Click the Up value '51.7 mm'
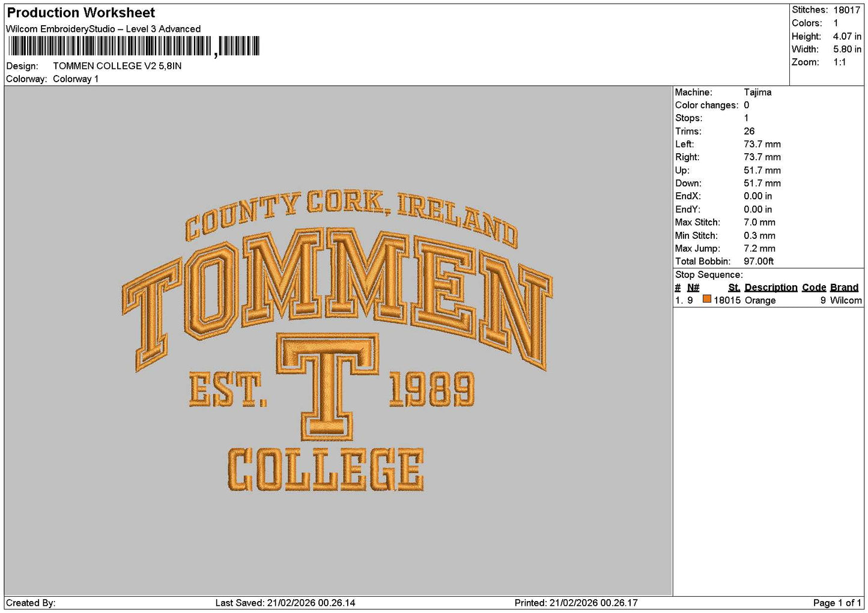868x613 pixels. [762, 171]
